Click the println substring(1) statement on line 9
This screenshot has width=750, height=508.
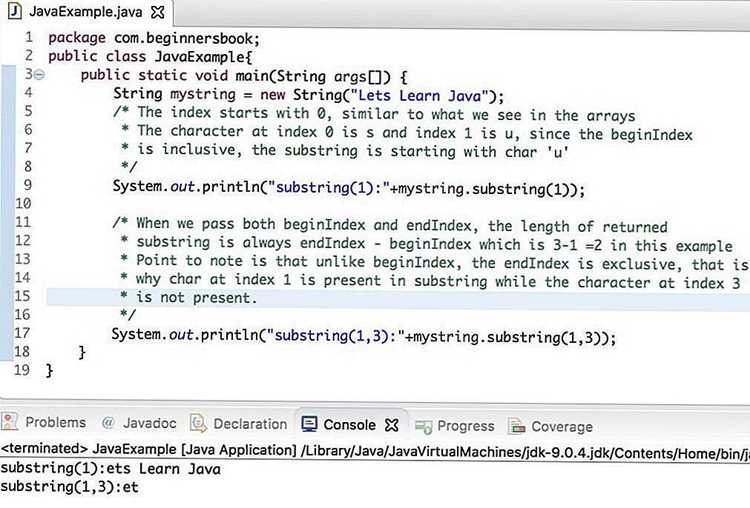tap(349, 188)
